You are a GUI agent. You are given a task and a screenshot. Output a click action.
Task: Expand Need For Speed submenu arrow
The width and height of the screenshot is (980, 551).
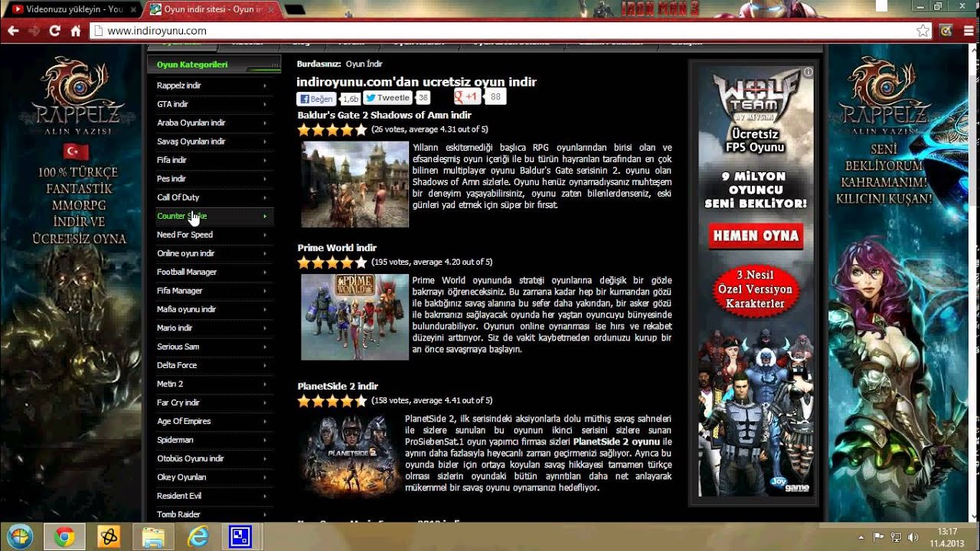265,235
